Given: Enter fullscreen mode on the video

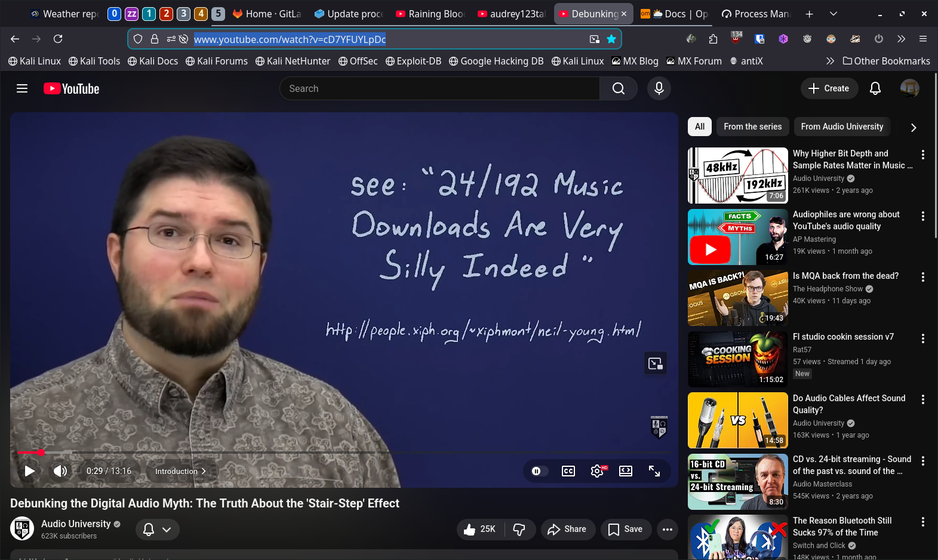Looking at the screenshot, I should tap(654, 471).
